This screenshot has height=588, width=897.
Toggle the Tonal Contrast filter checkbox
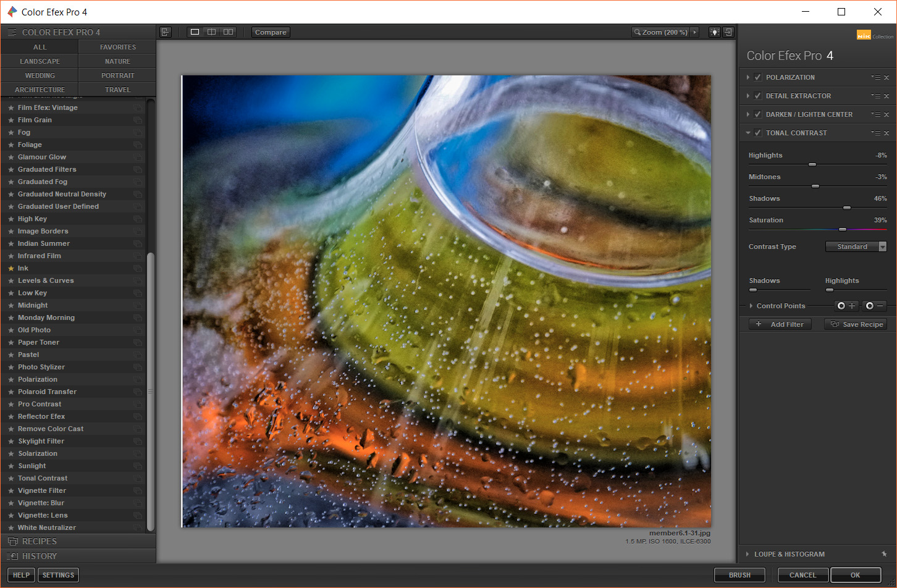click(x=758, y=133)
